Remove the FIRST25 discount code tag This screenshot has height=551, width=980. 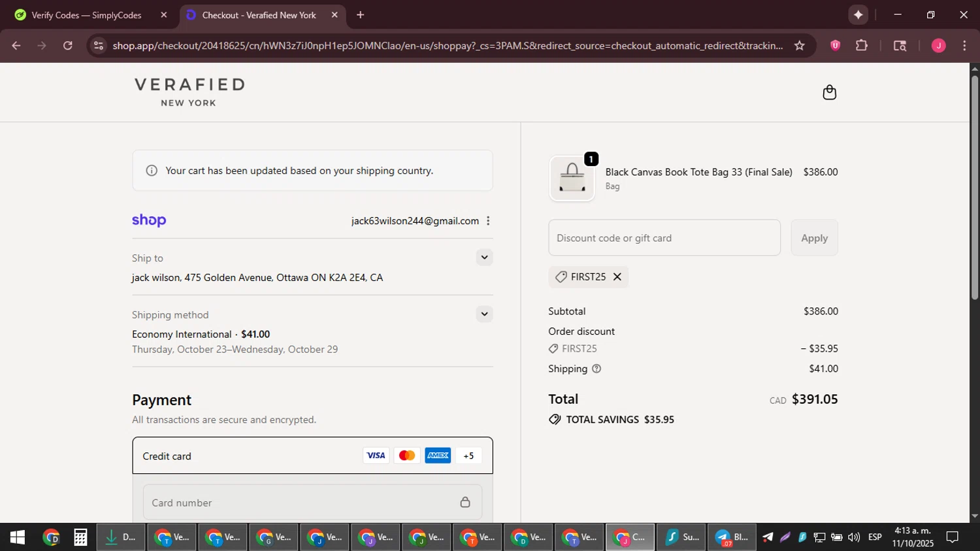click(617, 277)
